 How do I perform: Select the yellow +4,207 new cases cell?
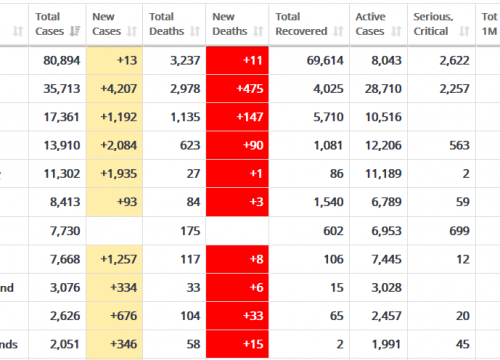point(114,89)
